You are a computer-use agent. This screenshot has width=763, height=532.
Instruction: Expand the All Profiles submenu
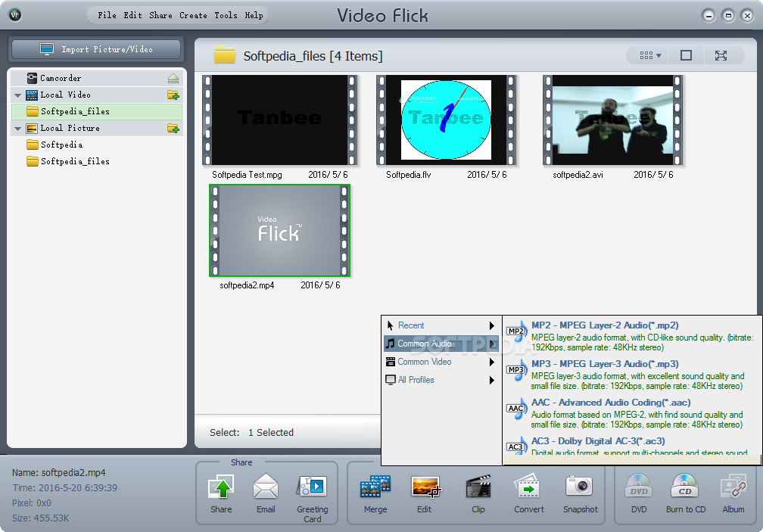pos(441,380)
